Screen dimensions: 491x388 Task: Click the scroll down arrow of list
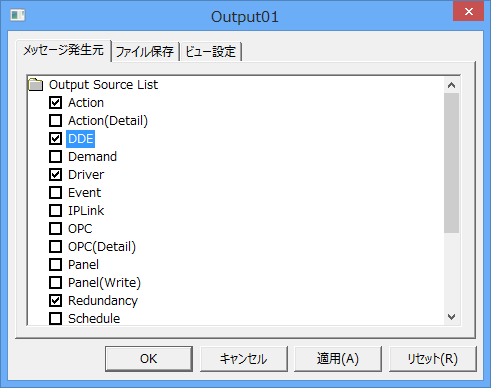(x=452, y=317)
